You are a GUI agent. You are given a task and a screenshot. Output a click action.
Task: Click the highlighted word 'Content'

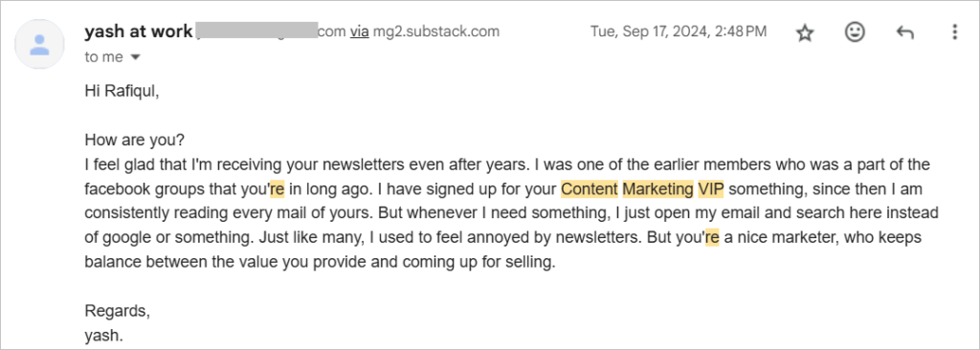point(590,188)
